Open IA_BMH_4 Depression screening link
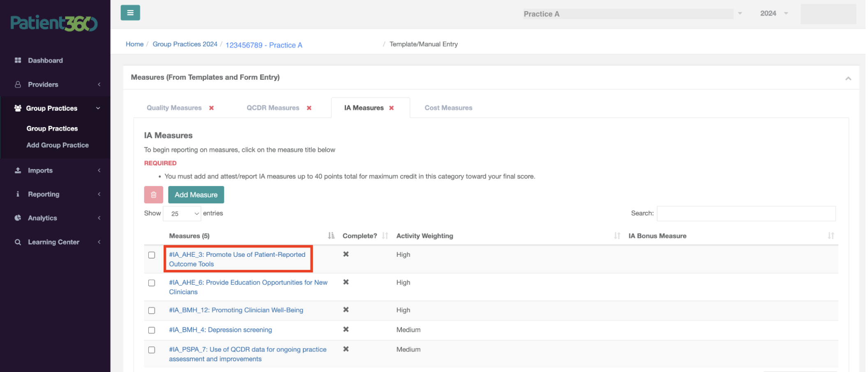868x372 pixels. click(220, 330)
